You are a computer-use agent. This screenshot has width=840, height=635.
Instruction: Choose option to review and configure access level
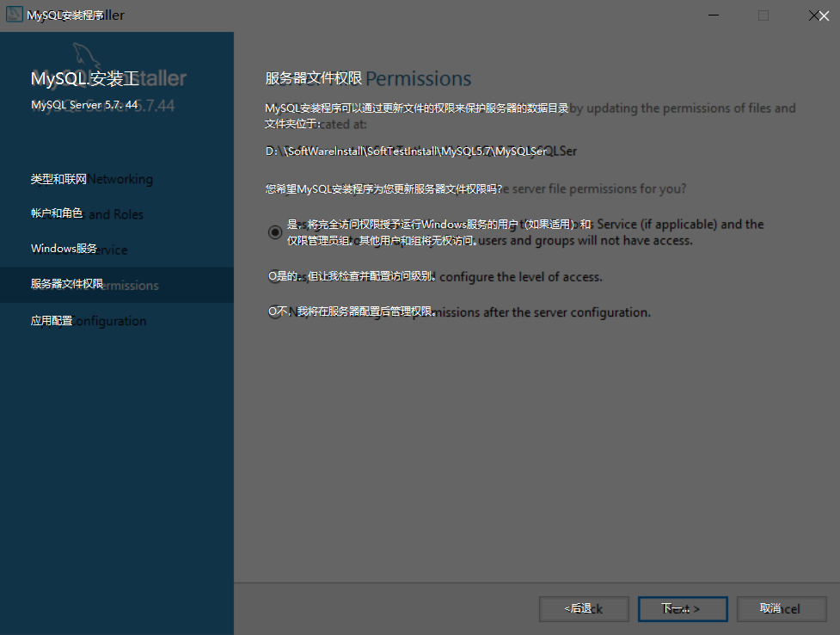point(275,277)
